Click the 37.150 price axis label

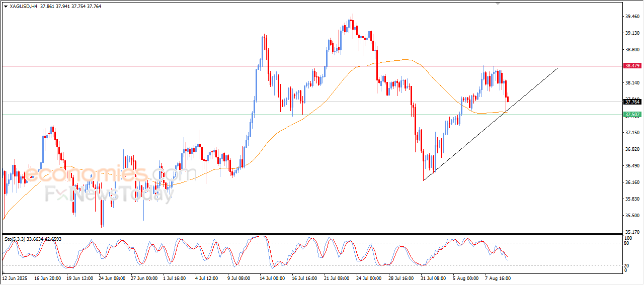(632, 133)
